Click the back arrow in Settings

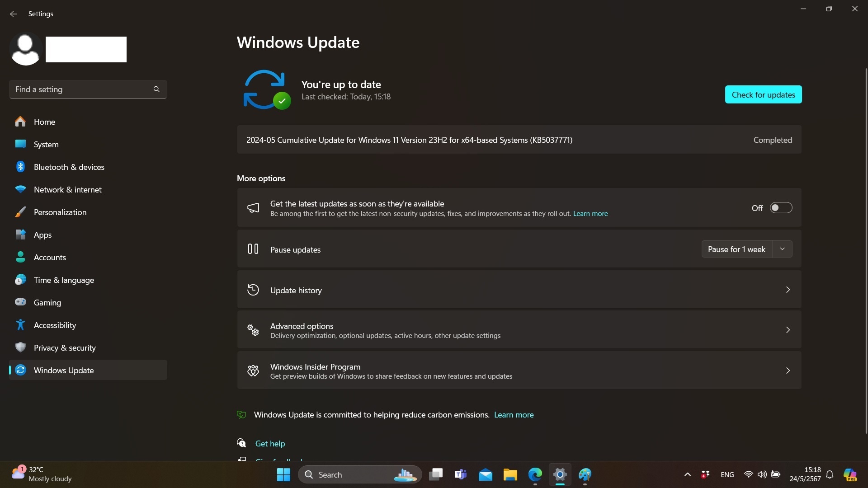tap(14, 14)
